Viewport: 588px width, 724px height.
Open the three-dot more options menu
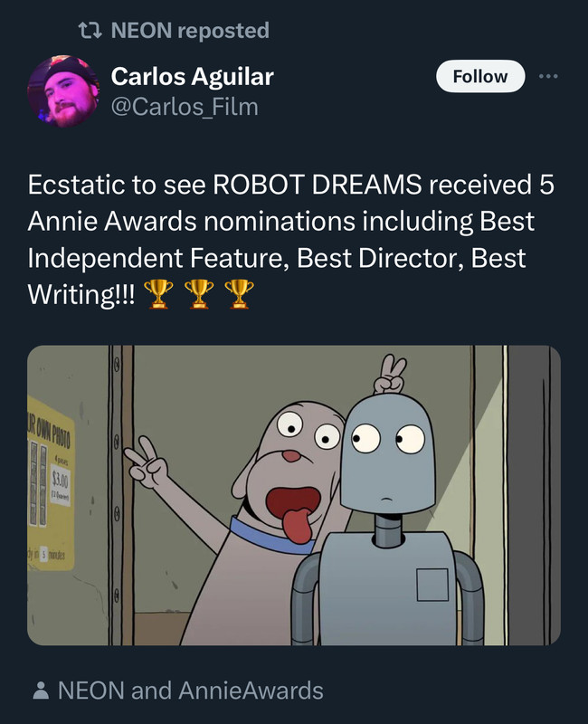(x=548, y=76)
